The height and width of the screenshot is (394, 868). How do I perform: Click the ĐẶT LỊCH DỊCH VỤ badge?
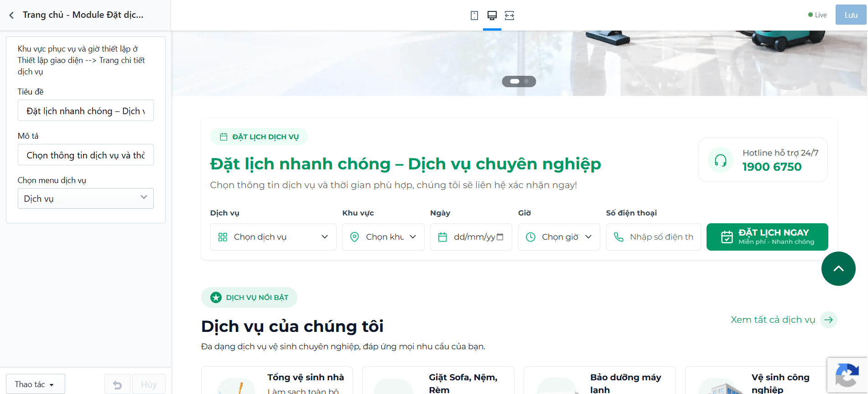tap(259, 137)
